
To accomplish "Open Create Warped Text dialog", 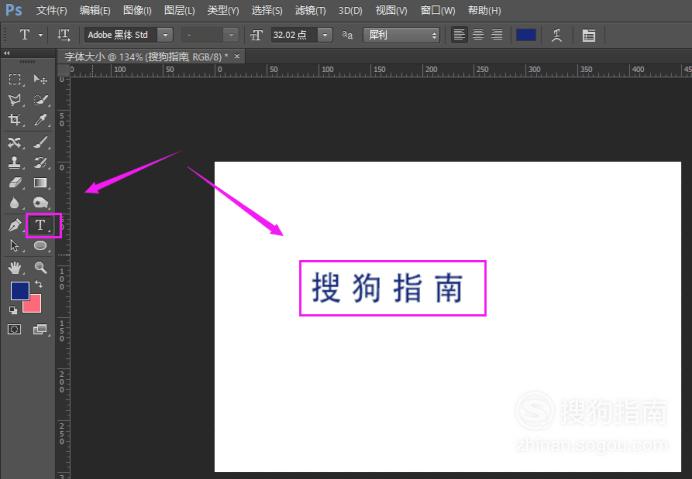I will (557, 35).
